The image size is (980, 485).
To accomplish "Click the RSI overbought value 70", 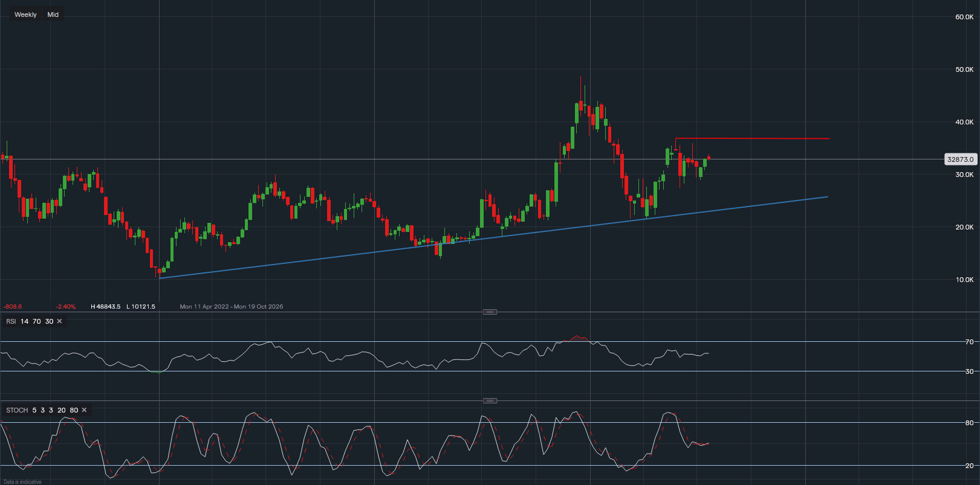I will click(x=36, y=321).
